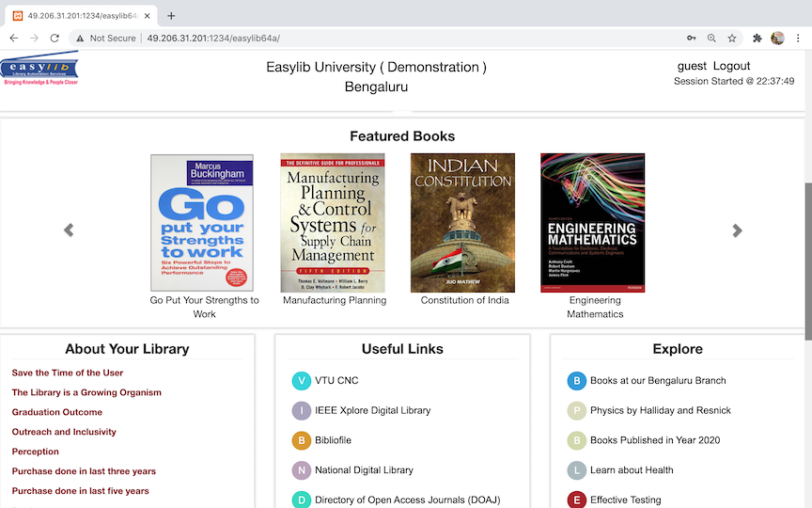Screen dimensions: 812x508
Task: Click the Bibliofile letter B icon
Action: coord(302,440)
